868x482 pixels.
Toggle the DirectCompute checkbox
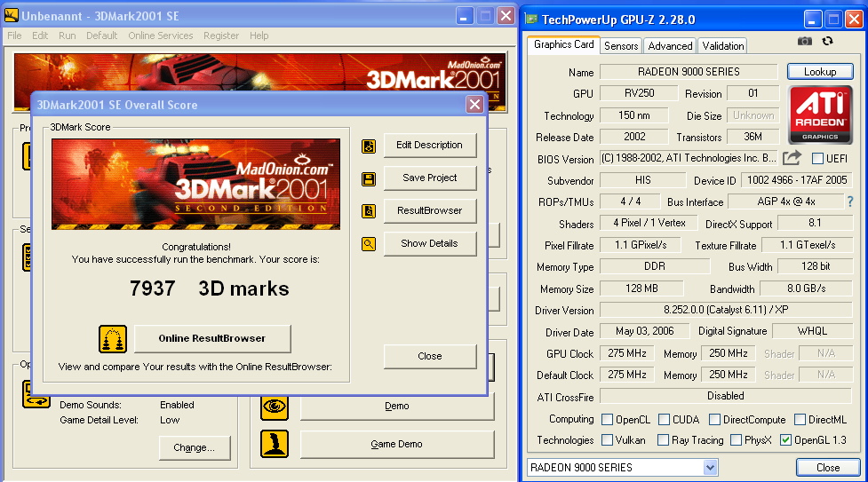[714, 420]
